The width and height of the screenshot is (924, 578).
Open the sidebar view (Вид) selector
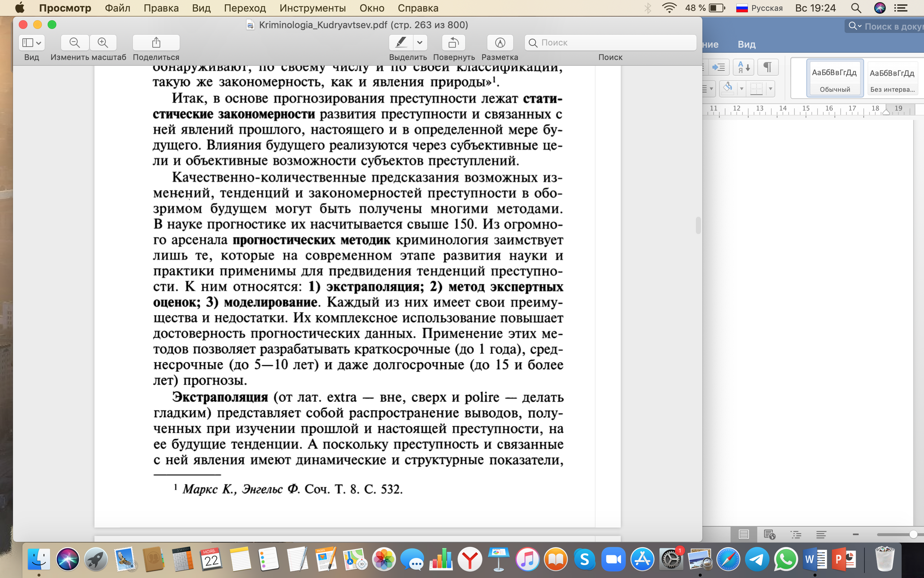[32, 42]
